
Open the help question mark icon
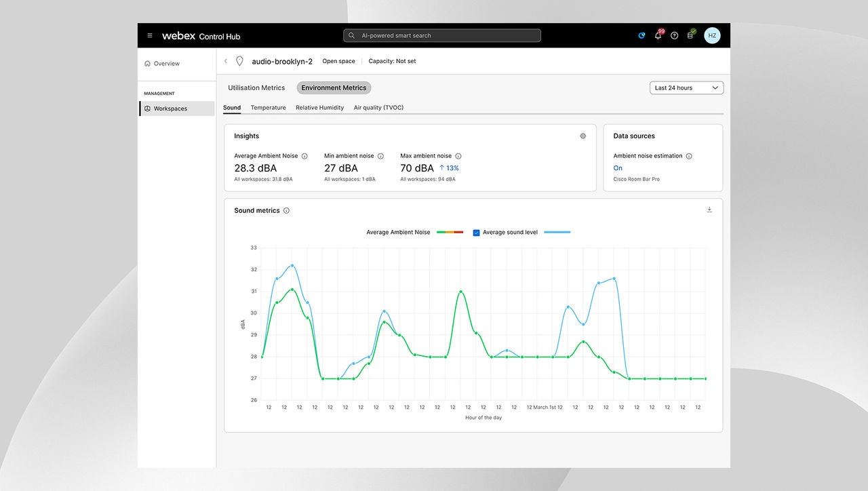(x=674, y=35)
